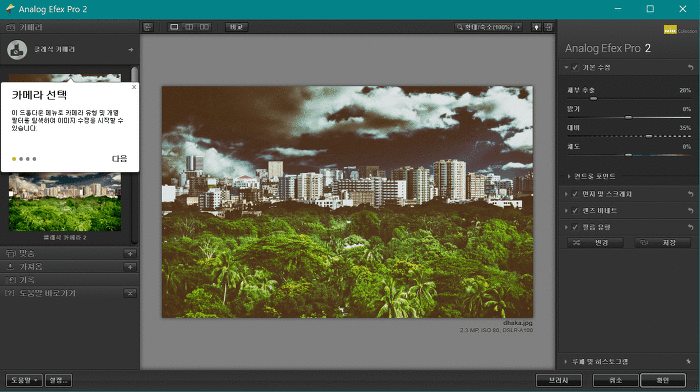Reset 먼지 및 스크래치 with undo arrow
The width and height of the screenshot is (700, 392).
691,194
